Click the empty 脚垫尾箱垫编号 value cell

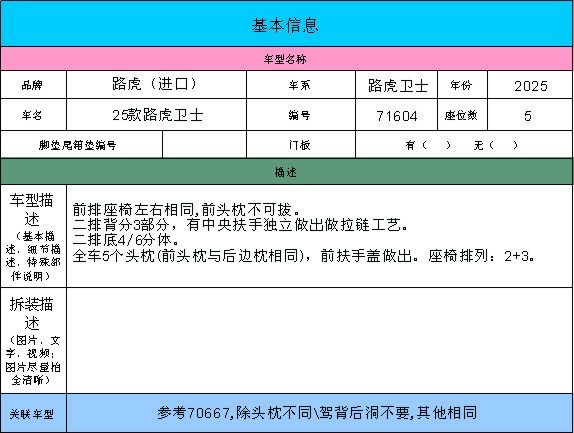[x=204, y=145]
